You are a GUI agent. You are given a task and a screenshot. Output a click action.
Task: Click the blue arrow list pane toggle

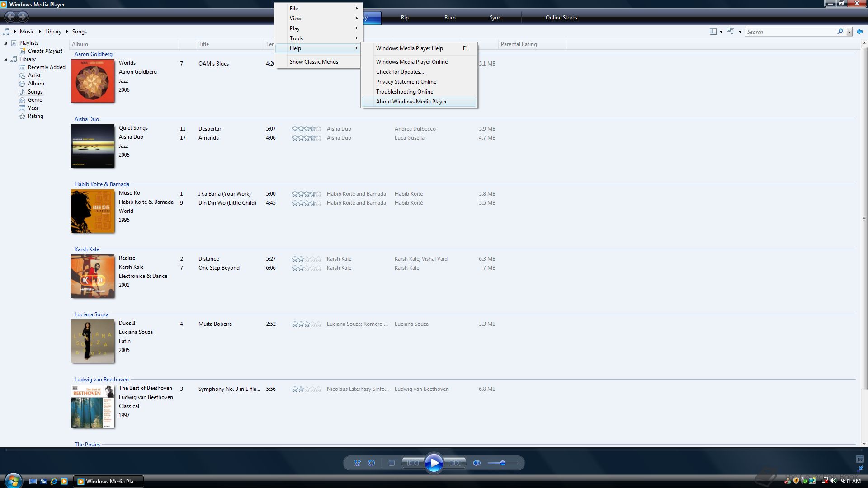tap(859, 32)
